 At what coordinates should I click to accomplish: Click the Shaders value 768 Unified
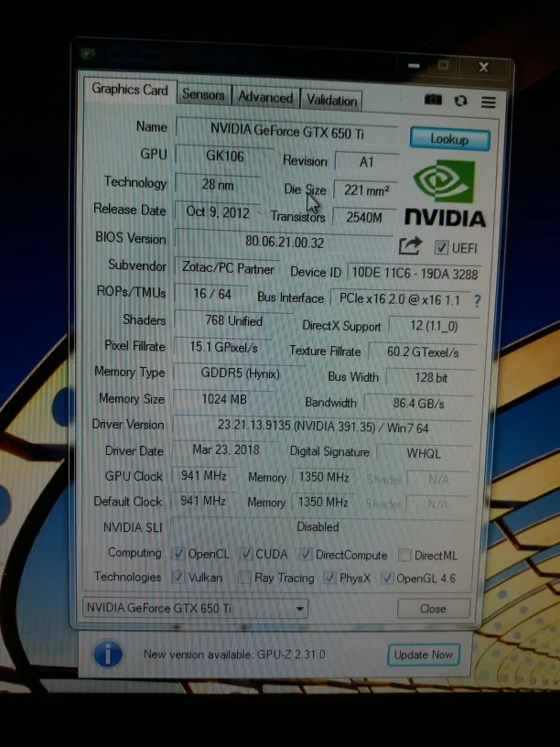pyautogui.click(x=233, y=320)
